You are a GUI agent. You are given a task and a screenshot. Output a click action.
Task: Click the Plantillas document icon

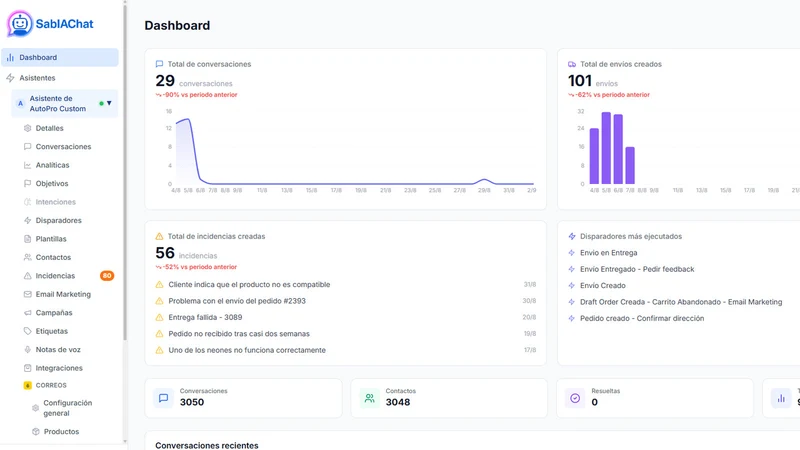tap(28, 239)
